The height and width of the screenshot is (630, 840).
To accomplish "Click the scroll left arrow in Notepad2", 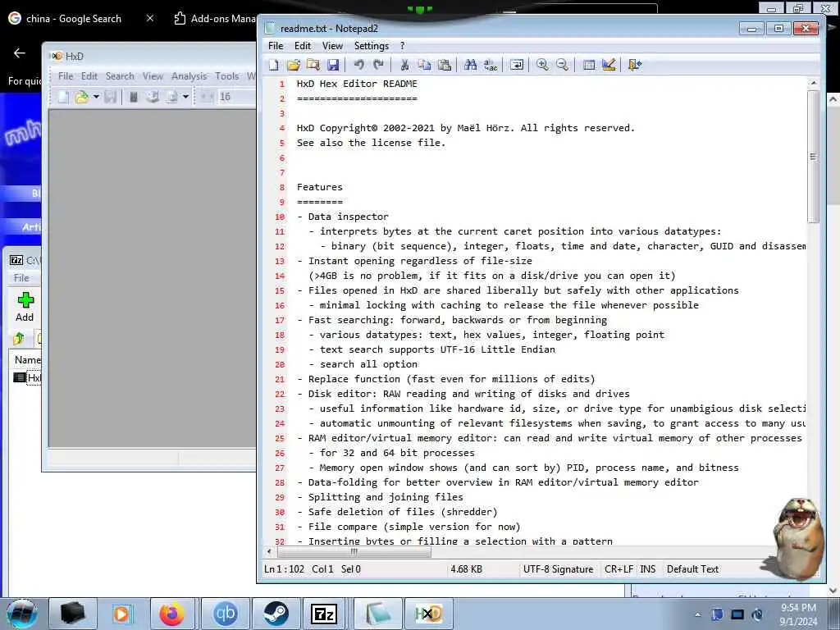I will click(269, 552).
